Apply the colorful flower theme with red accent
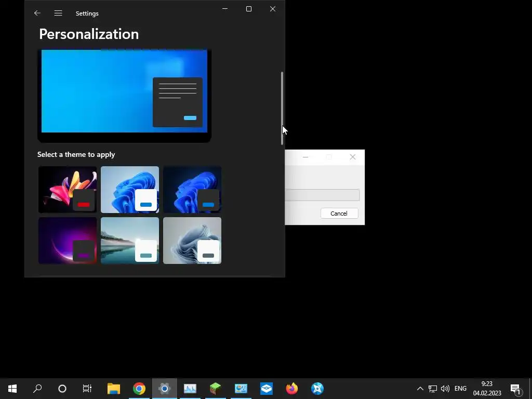 68,190
